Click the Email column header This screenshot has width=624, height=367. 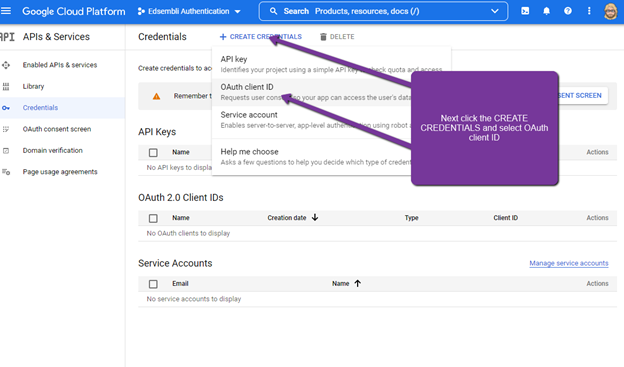coord(180,283)
